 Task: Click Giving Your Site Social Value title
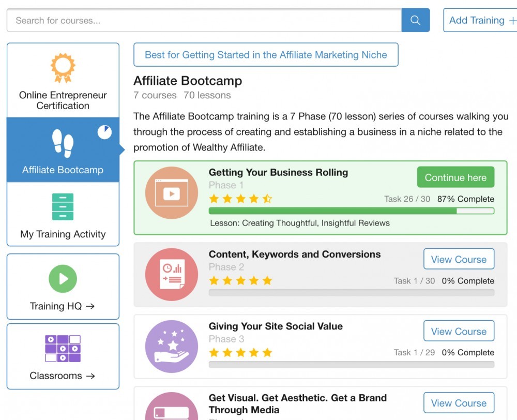pyautogui.click(x=276, y=326)
